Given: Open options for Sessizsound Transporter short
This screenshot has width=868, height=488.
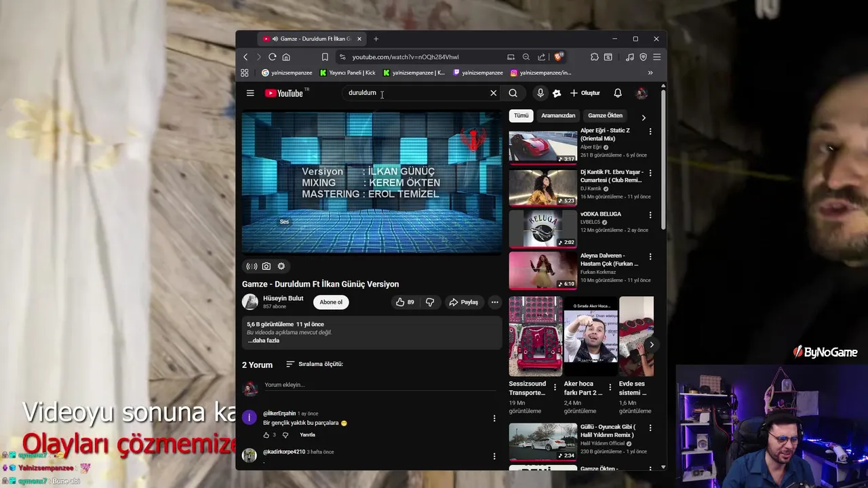Looking at the screenshot, I should (x=555, y=388).
